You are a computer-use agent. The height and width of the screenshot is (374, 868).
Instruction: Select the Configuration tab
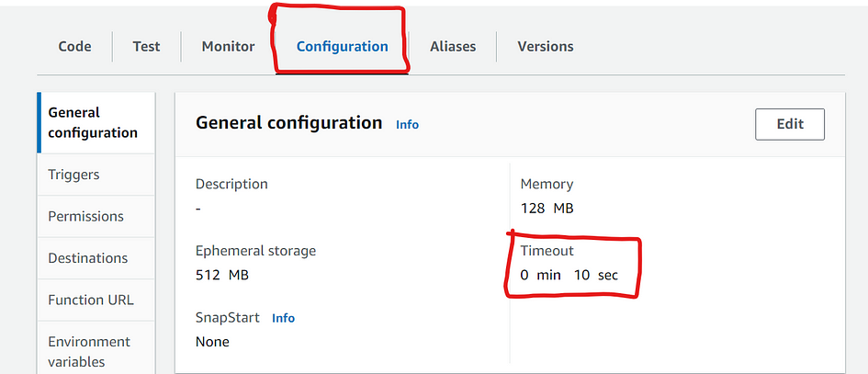click(x=342, y=47)
